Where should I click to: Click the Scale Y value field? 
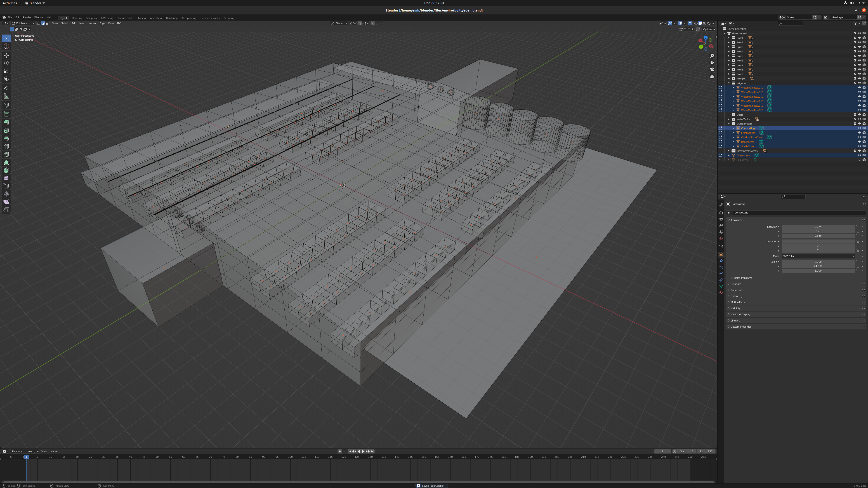pos(818,266)
